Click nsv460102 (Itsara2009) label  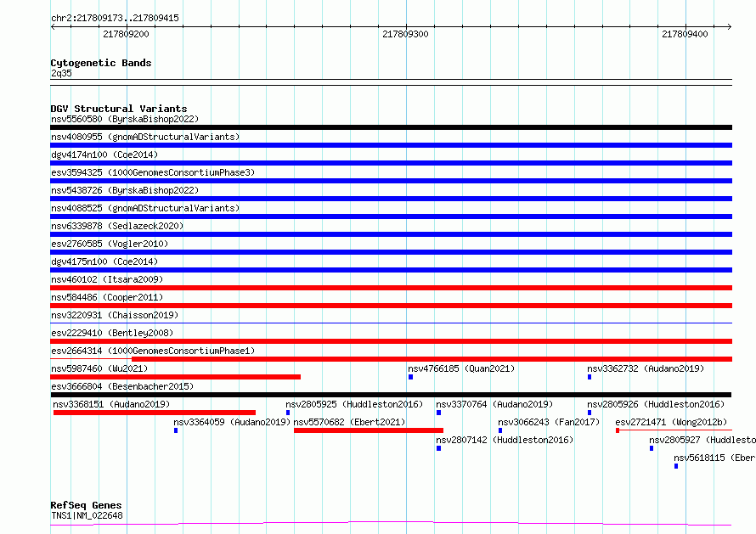pyautogui.click(x=107, y=279)
